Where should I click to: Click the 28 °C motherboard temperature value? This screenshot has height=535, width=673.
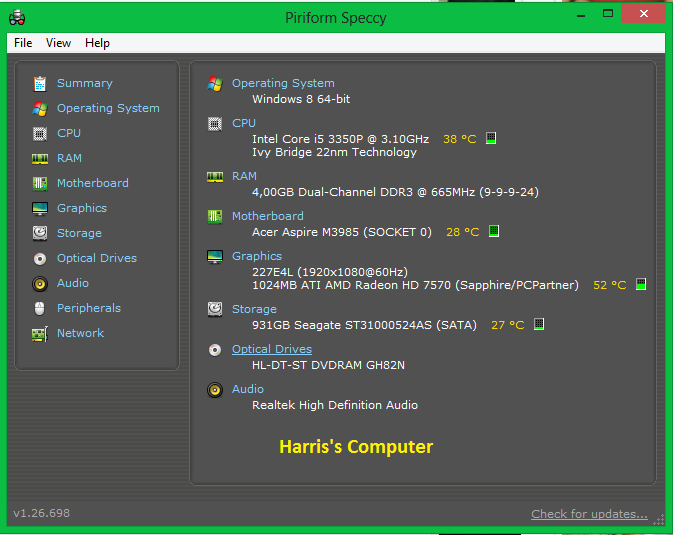coord(463,232)
